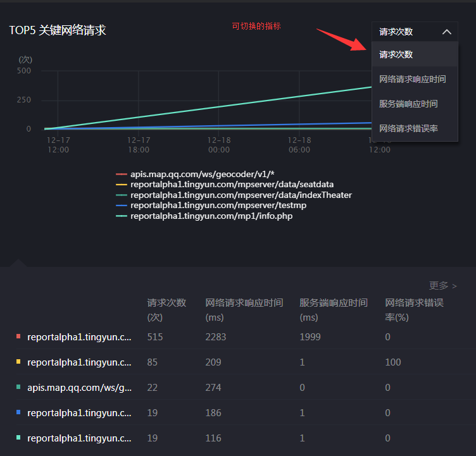This screenshot has width=476, height=456.
Task: Select 网络请求错误率 from the dropdown list
Action: click(x=408, y=128)
